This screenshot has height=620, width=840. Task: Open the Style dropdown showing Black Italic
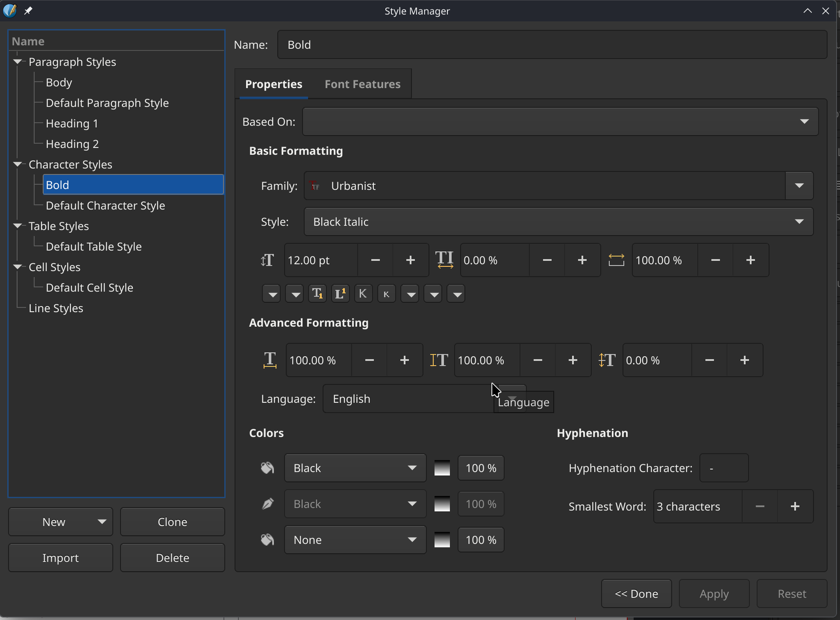tap(558, 222)
